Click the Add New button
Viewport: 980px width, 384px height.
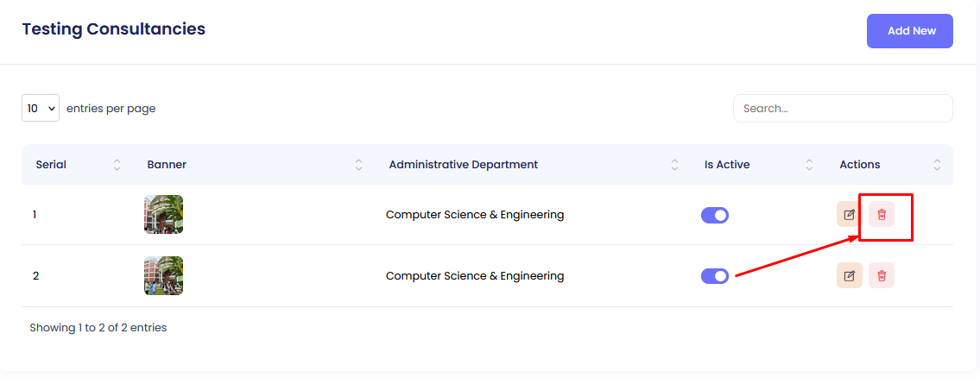pyautogui.click(x=910, y=31)
